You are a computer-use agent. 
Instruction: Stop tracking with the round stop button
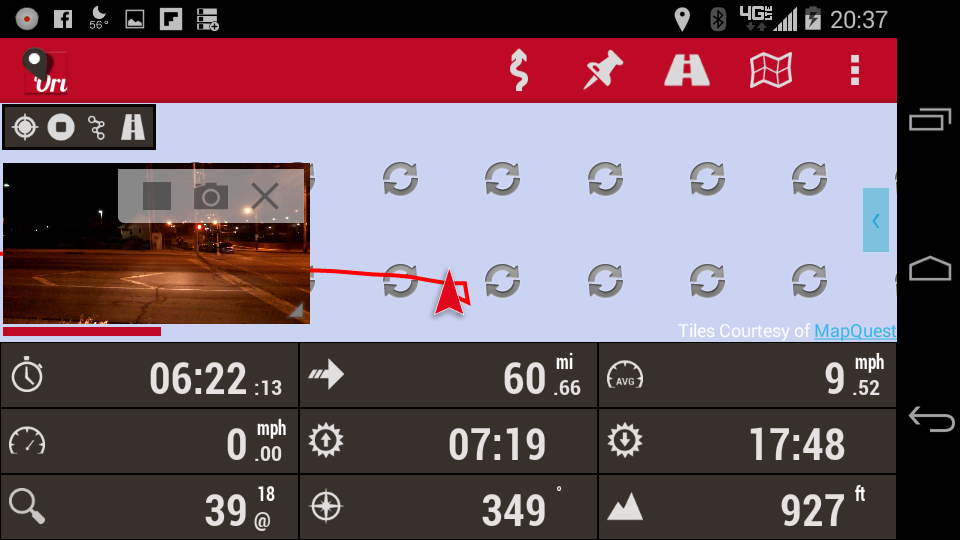point(61,127)
